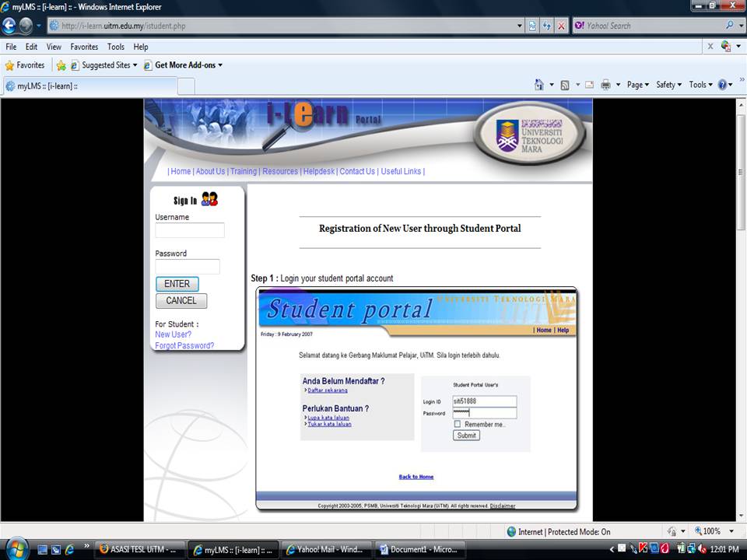Click the CANCEL button
Screen dimensions: 747x560
181,300
